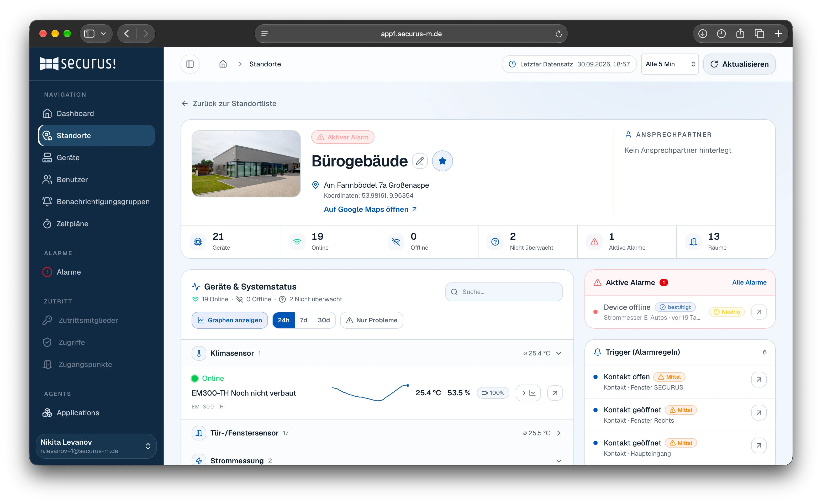Viewport: 822px width, 504px height.
Task: Open Auf Google Maps öffnen link
Action: (x=370, y=209)
